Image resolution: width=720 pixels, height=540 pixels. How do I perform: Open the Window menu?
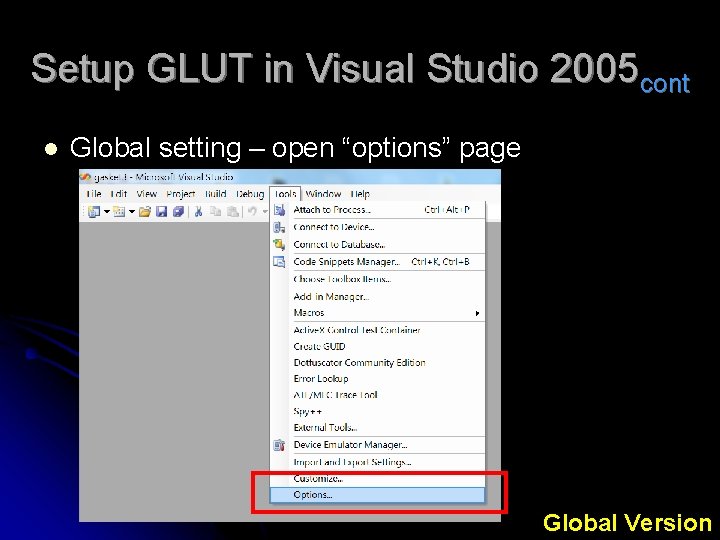pyautogui.click(x=323, y=194)
